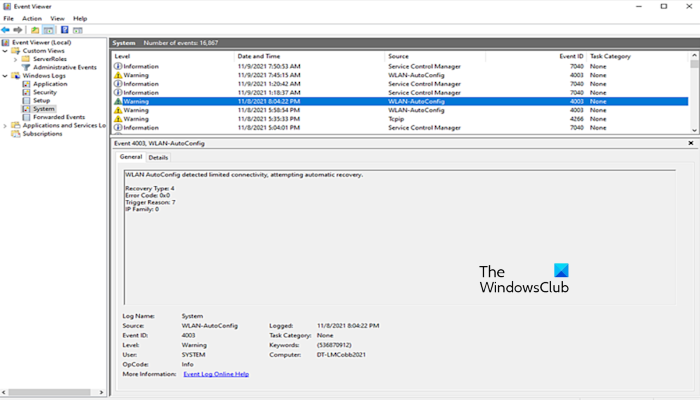Select Administrative Events custom view
Screen dimensions: 700x400
60,67
